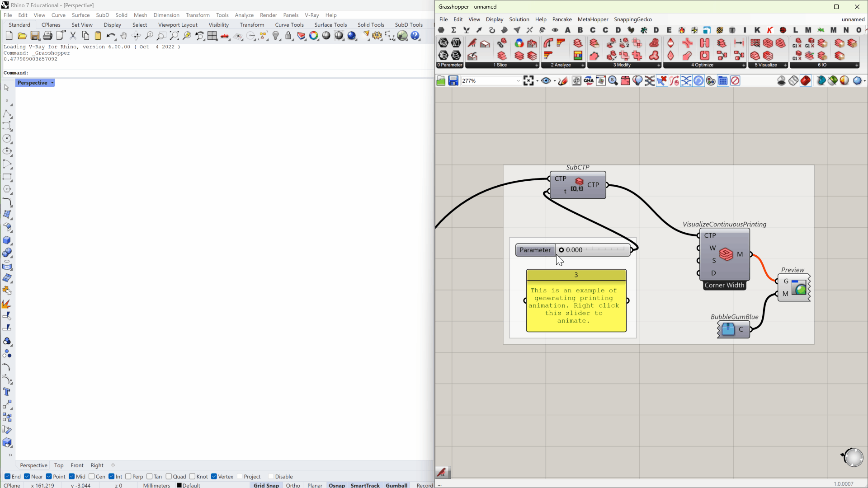The image size is (868, 488).
Task: Click the BubbleGumBlue colour component icon
Action: 728,329
